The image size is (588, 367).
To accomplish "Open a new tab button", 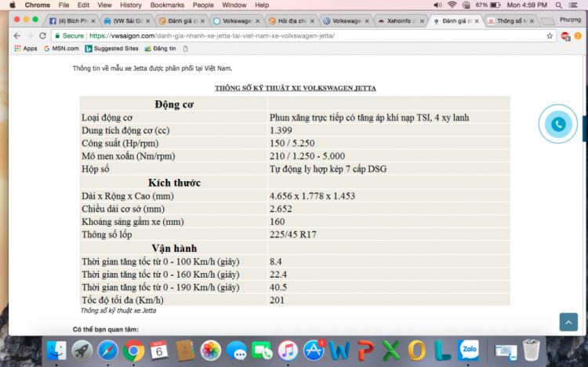I will point(548,21).
